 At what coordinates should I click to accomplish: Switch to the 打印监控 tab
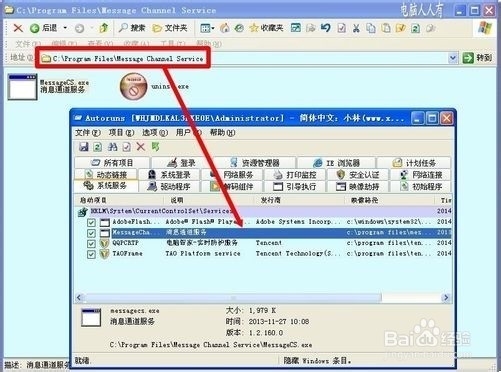(295, 175)
